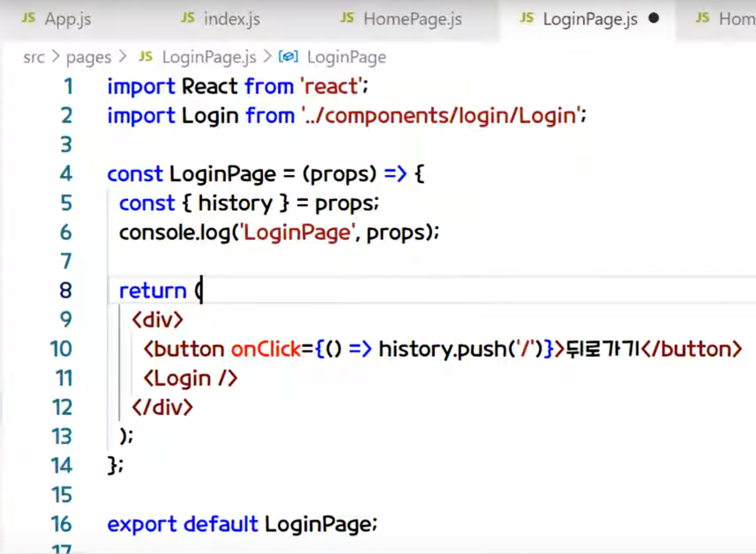Click the closing </div> tag on line 12
The width and height of the screenshot is (756, 554).
pos(162,407)
